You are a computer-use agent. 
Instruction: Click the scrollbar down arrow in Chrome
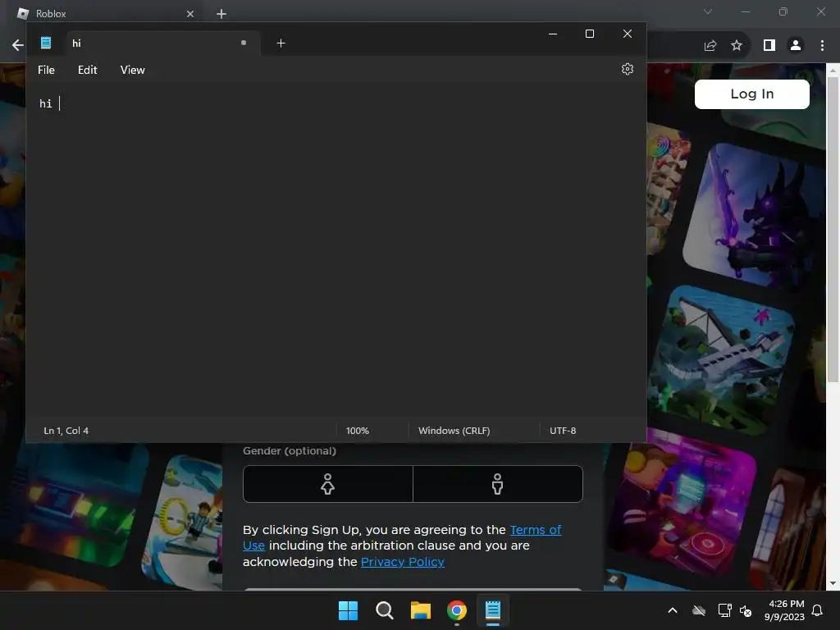point(833,583)
